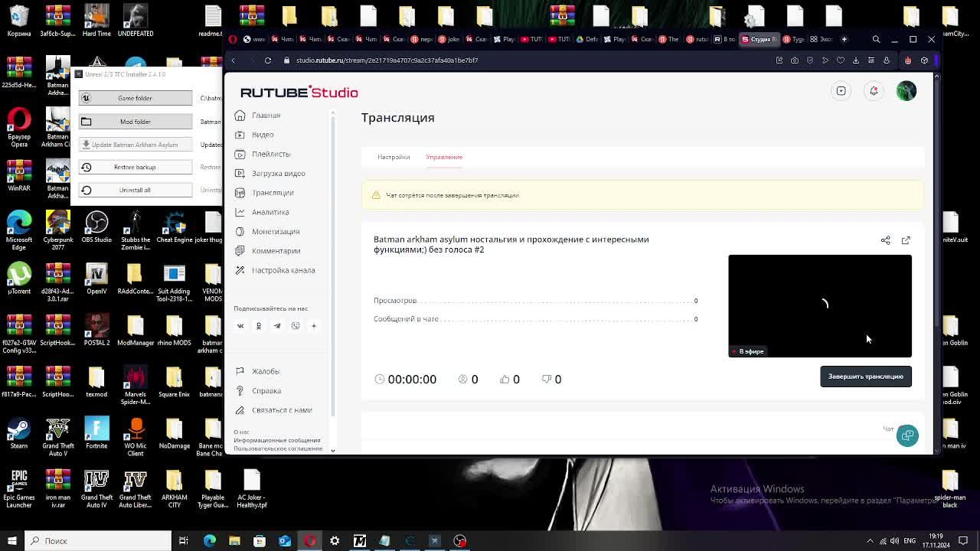Reload the page in the browser
The image size is (980, 551).
point(268,60)
